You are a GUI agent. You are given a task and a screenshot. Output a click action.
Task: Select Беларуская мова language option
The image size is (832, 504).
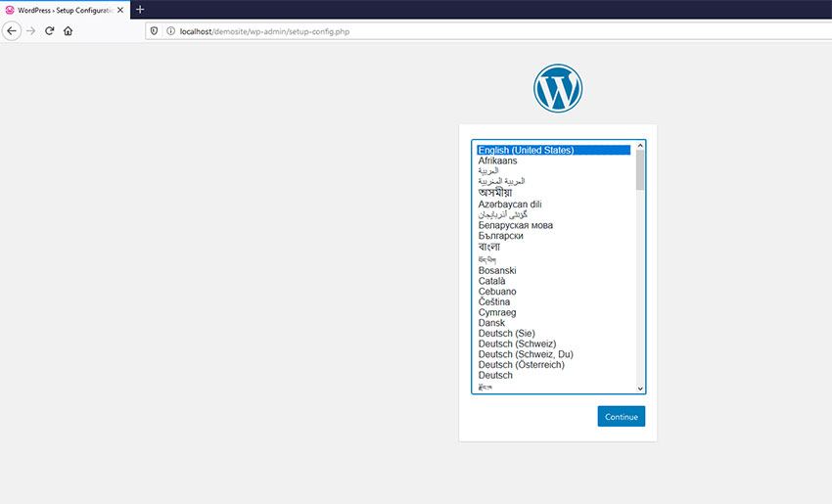[x=515, y=225]
